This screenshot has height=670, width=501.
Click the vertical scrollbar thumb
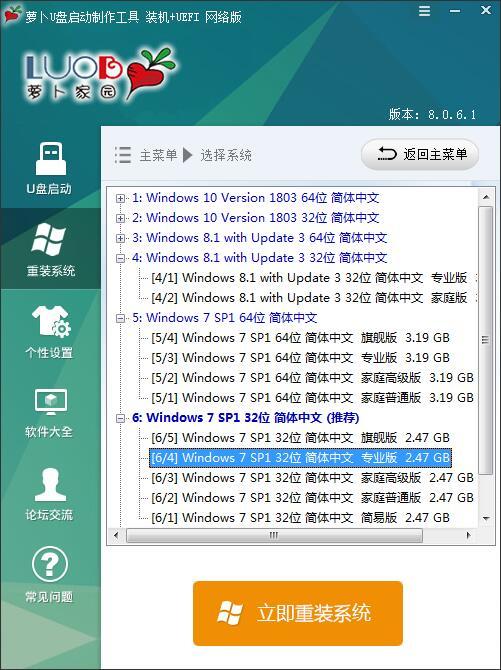click(x=486, y=340)
